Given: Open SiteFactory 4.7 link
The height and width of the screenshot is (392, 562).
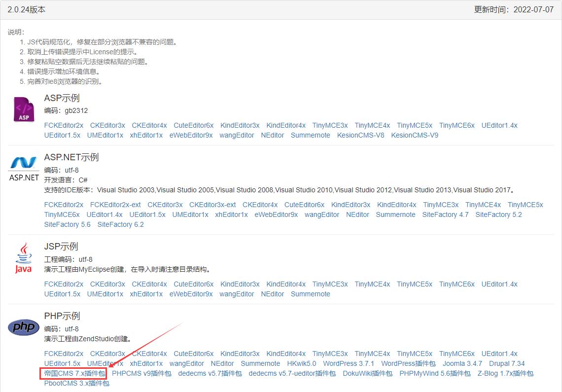Looking at the screenshot, I should point(445,214).
